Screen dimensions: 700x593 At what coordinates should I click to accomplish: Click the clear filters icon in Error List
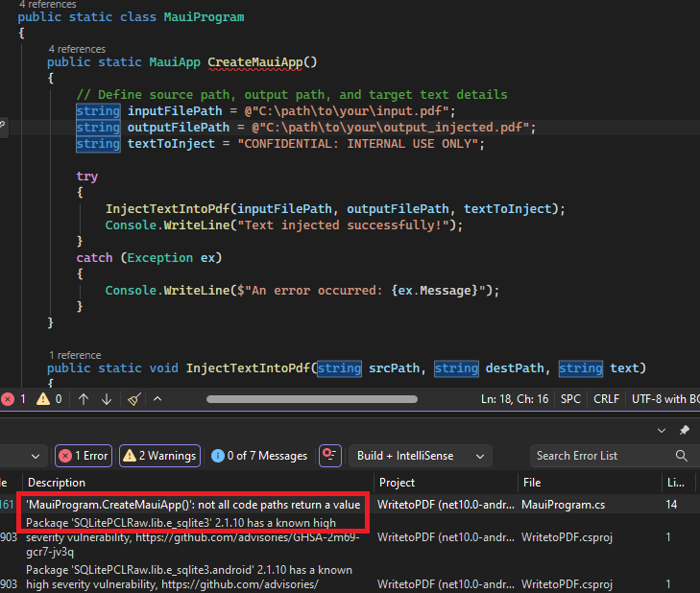click(330, 456)
